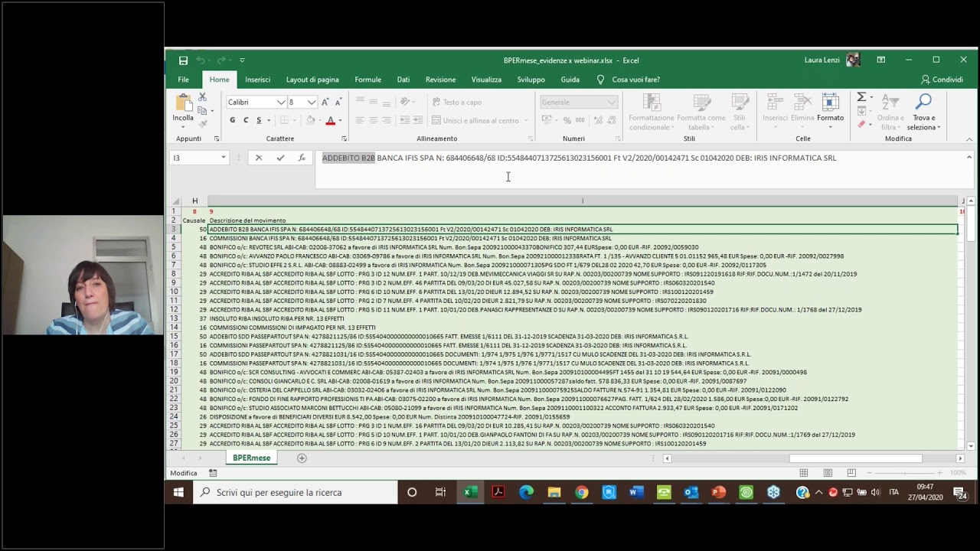
Task: Open the Windows Start button
Action: click(x=178, y=492)
